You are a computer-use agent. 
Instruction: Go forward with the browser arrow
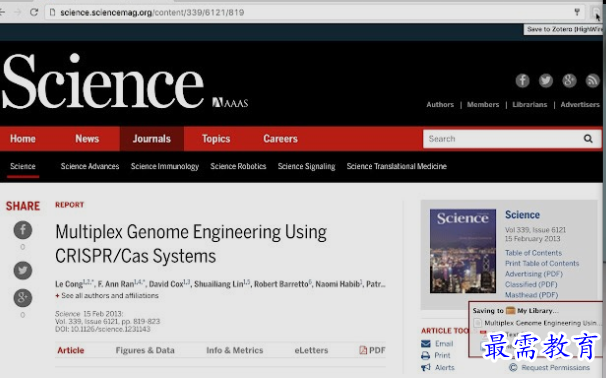click(x=17, y=12)
